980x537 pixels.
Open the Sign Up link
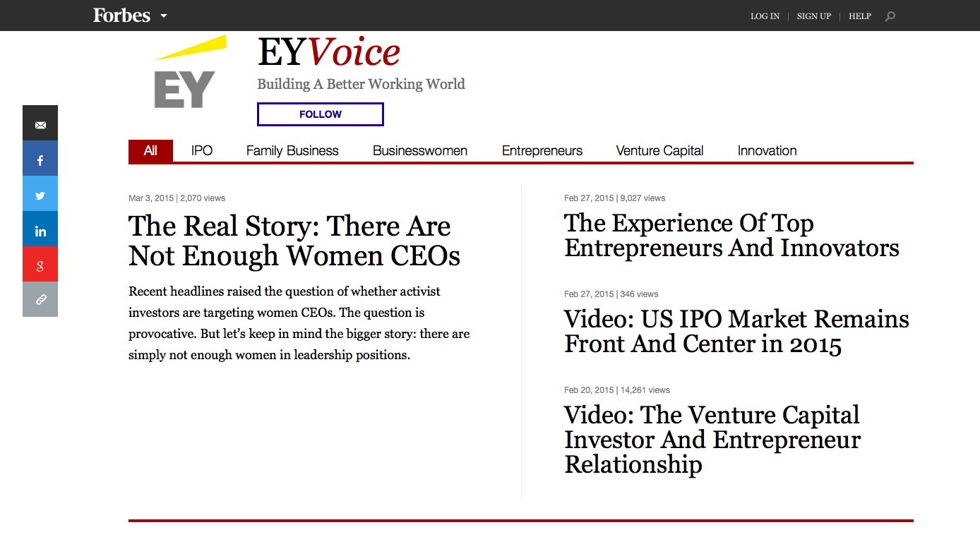coord(813,16)
